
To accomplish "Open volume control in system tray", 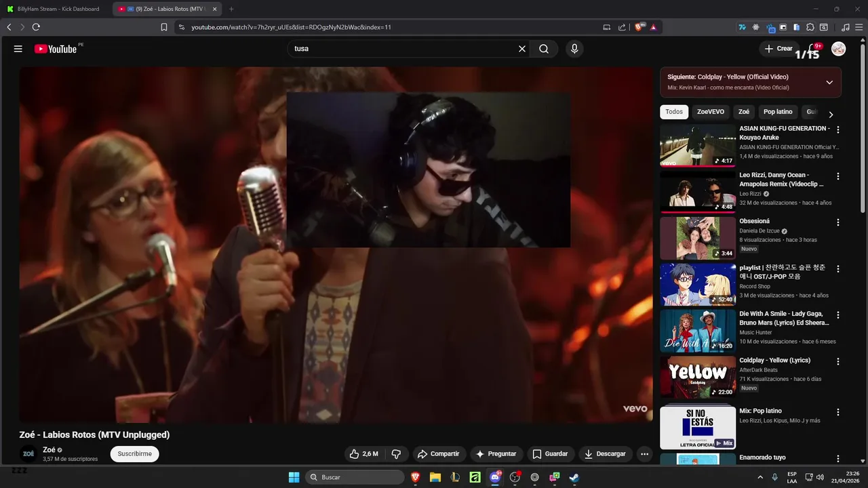I will click(821, 477).
